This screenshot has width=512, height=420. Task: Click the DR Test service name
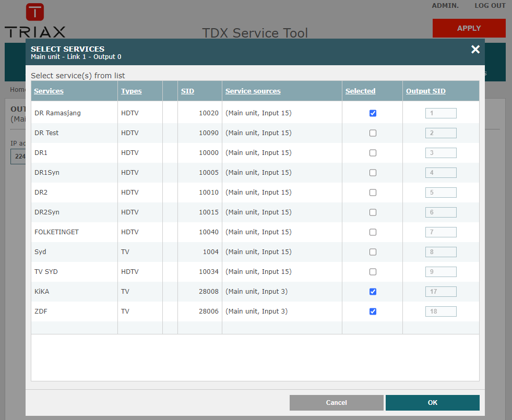click(x=46, y=133)
